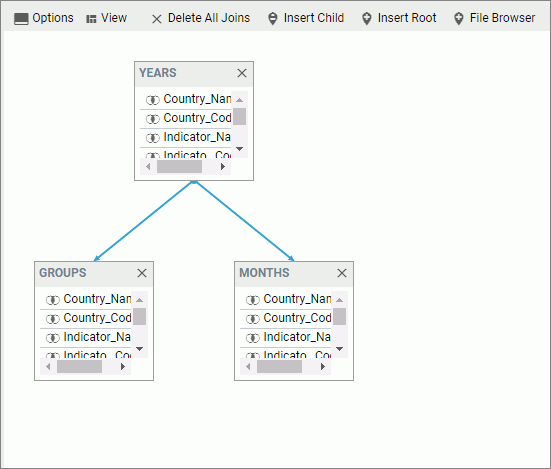Click the Insert Root pin icon
Screen dimensions: 551x469
tap(367, 19)
